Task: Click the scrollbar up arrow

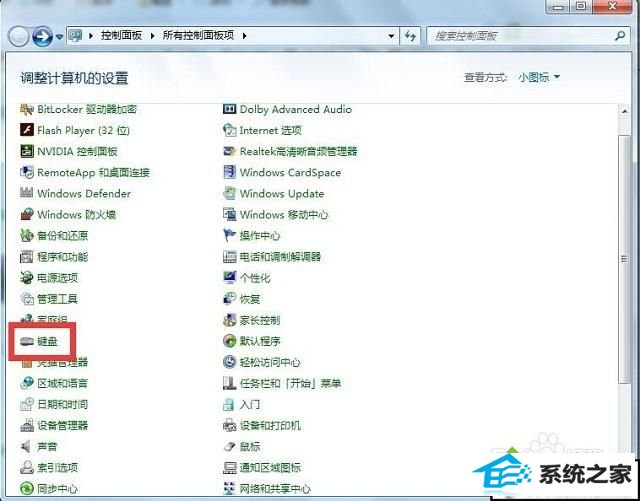Action: pos(624,111)
